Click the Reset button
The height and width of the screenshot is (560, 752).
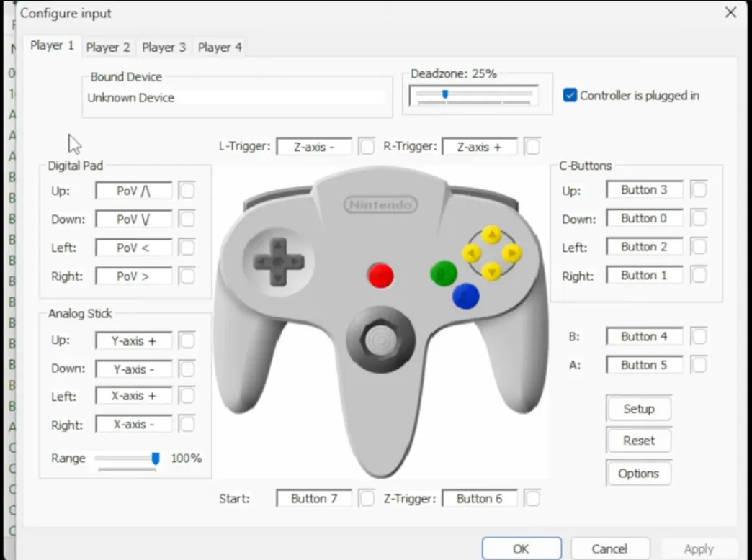[x=638, y=440]
